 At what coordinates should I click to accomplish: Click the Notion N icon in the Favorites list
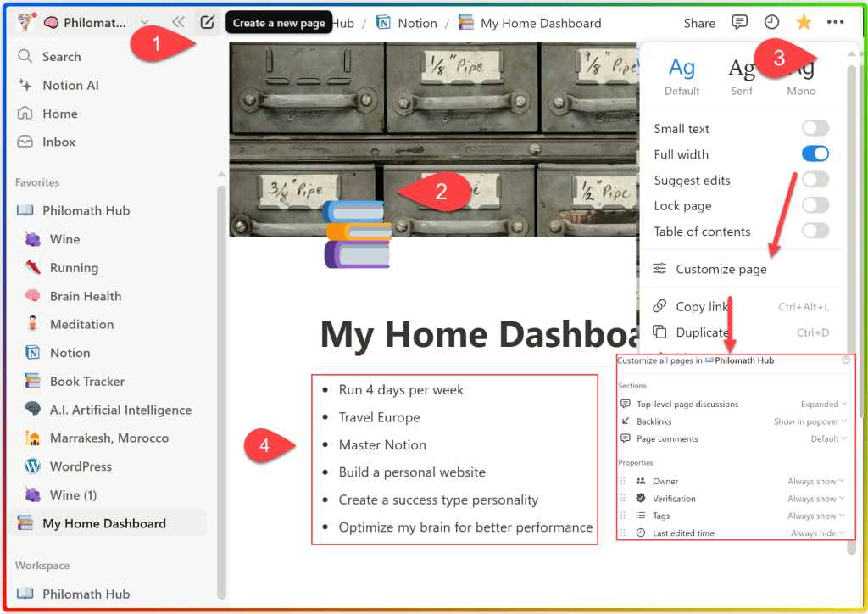[x=33, y=352]
